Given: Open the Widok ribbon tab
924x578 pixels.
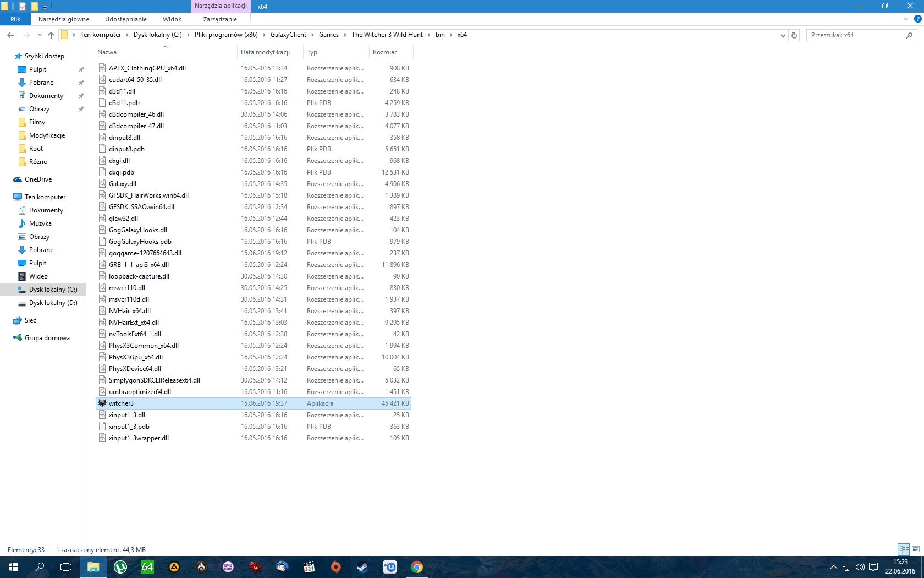Looking at the screenshot, I should 172,19.
